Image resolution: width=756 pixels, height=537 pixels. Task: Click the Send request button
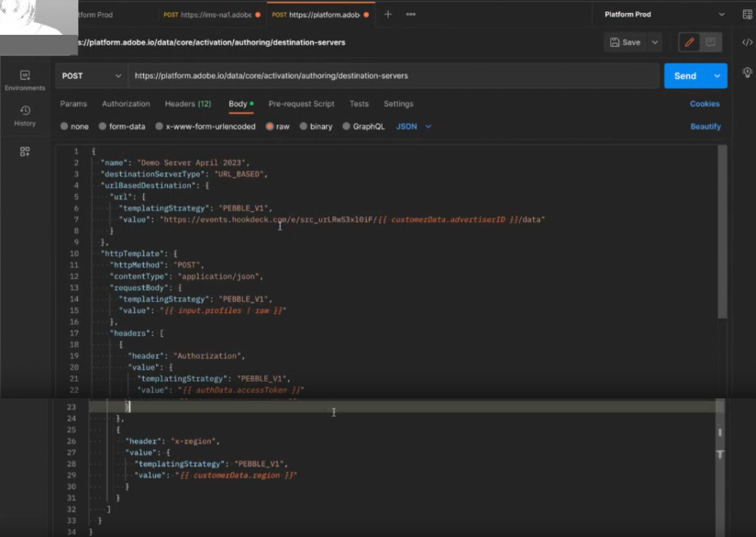coord(684,76)
